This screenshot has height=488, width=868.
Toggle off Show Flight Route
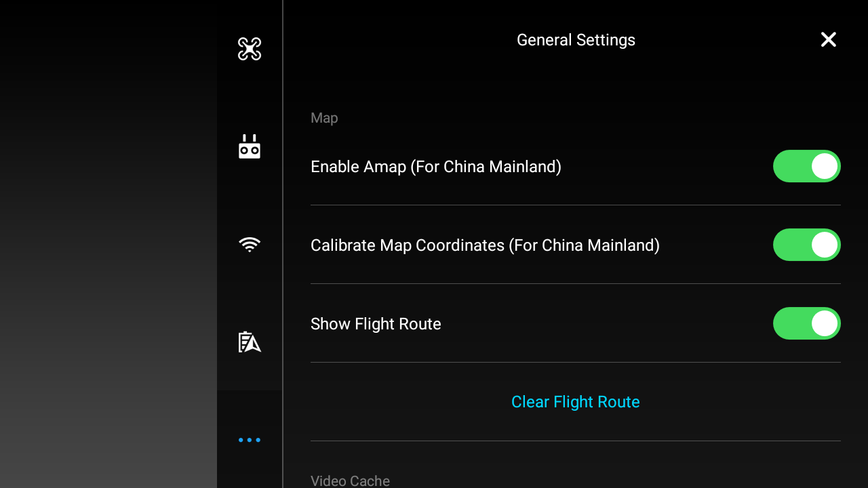807,323
